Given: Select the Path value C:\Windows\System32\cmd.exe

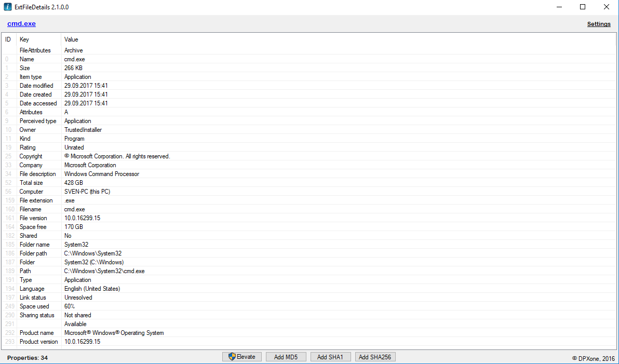Looking at the screenshot, I should (x=104, y=271).
